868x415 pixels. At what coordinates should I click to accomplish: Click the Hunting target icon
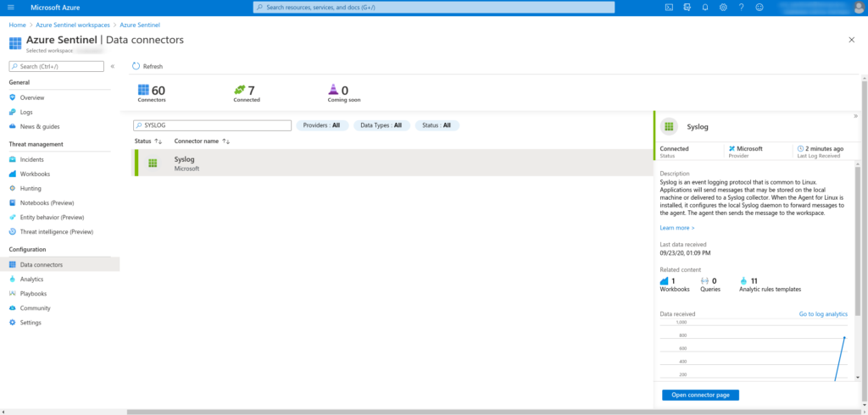click(13, 188)
